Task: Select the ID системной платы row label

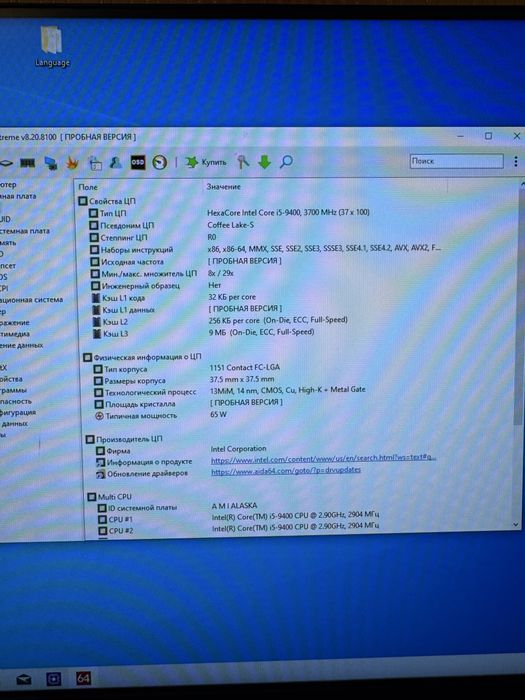Action: pyautogui.click(x=142, y=508)
